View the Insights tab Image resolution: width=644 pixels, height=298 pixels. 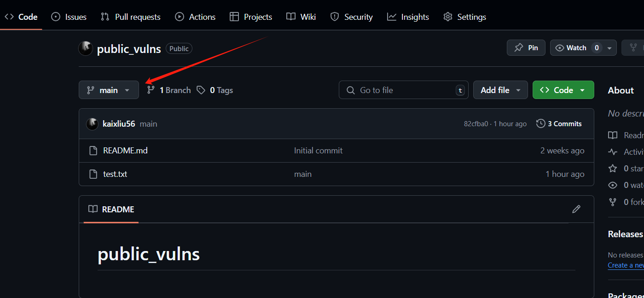pyautogui.click(x=408, y=17)
